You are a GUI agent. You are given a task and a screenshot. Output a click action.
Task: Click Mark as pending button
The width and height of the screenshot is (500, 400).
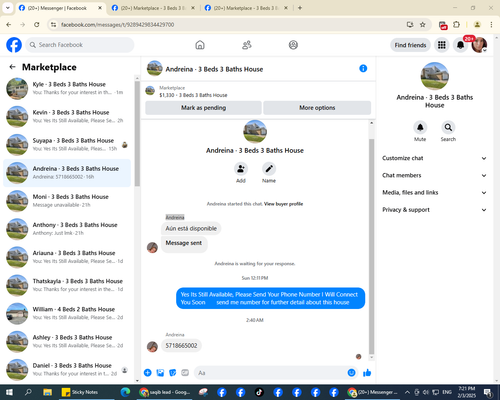(x=203, y=108)
